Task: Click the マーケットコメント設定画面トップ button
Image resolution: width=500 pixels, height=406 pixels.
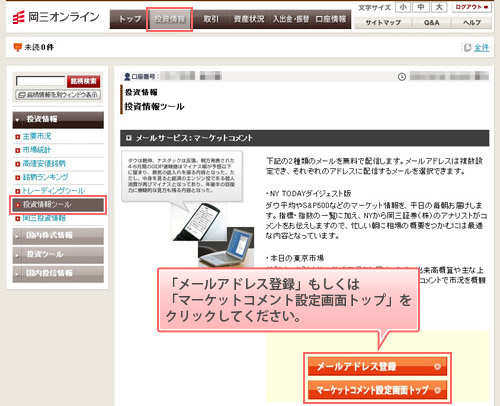Action: 377,390
